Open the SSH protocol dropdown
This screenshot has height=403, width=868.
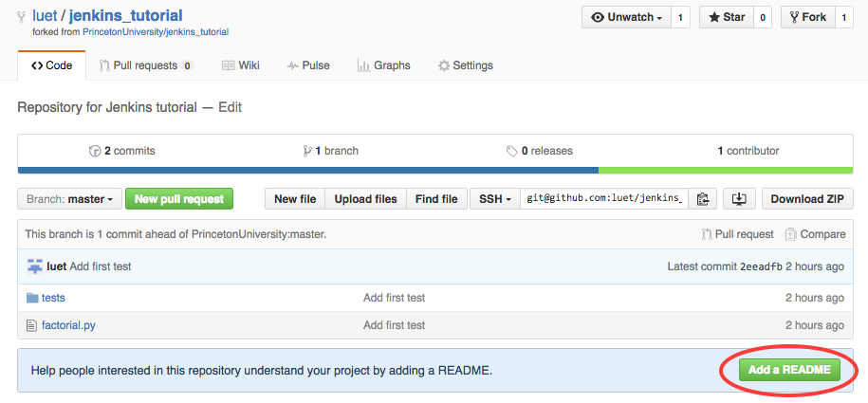[x=495, y=199]
